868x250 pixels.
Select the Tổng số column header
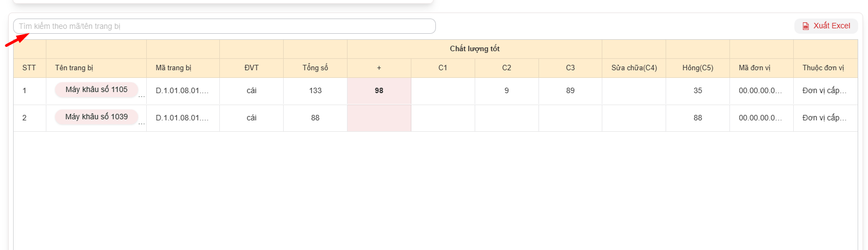[x=315, y=68]
